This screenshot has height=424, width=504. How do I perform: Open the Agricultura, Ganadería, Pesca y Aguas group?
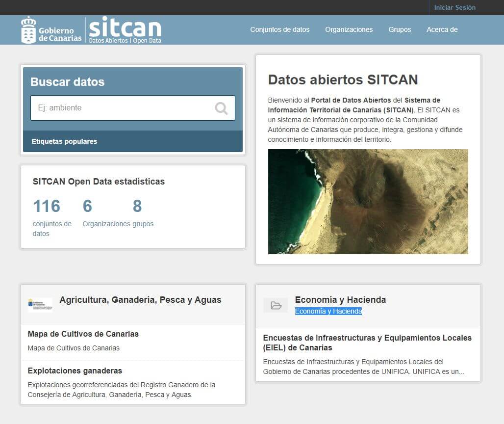pos(141,299)
